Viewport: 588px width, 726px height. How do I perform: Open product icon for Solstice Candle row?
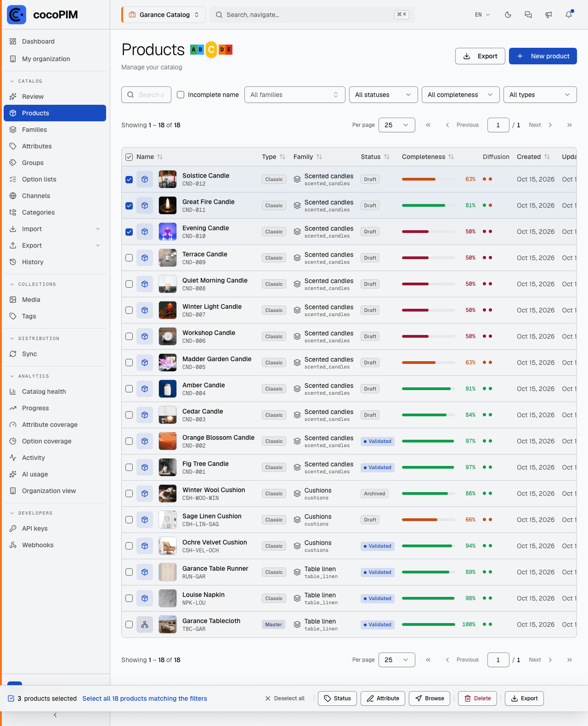145,179
